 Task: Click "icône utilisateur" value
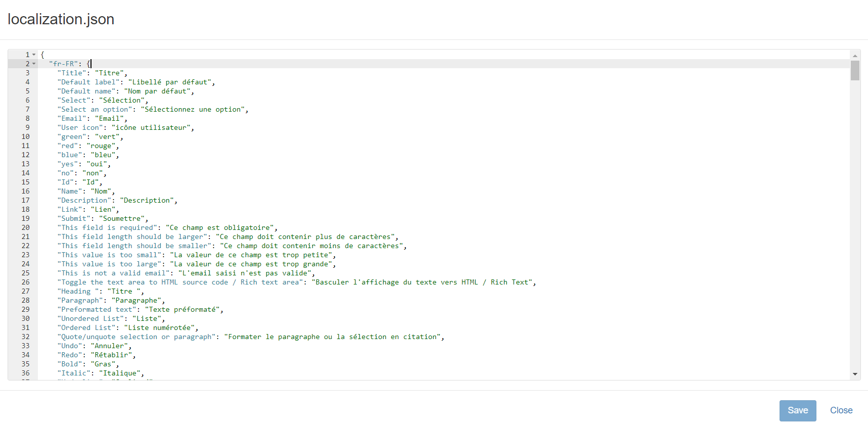click(x=151, y=127)
